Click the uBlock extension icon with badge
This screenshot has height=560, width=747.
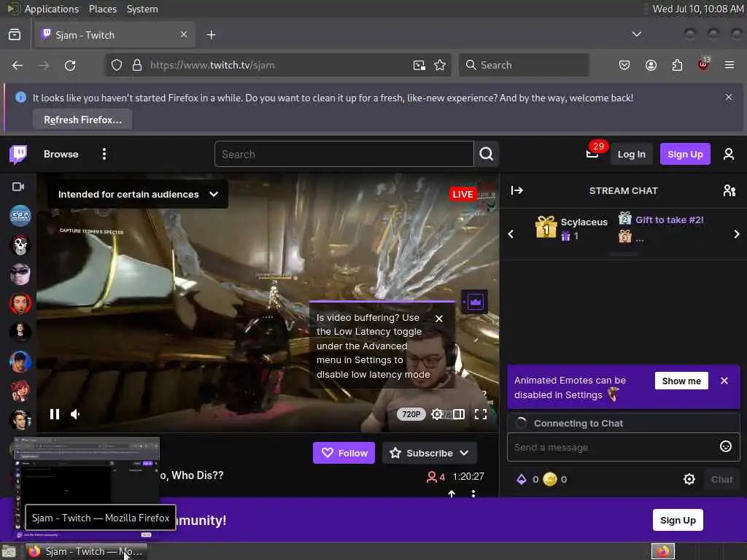click(703, 64)
